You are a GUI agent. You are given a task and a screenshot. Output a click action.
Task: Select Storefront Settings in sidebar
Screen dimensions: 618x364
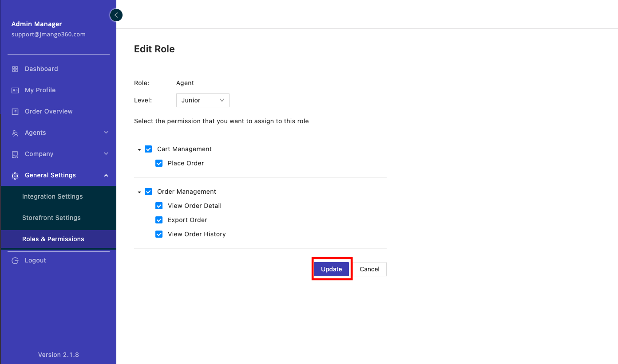51,218
